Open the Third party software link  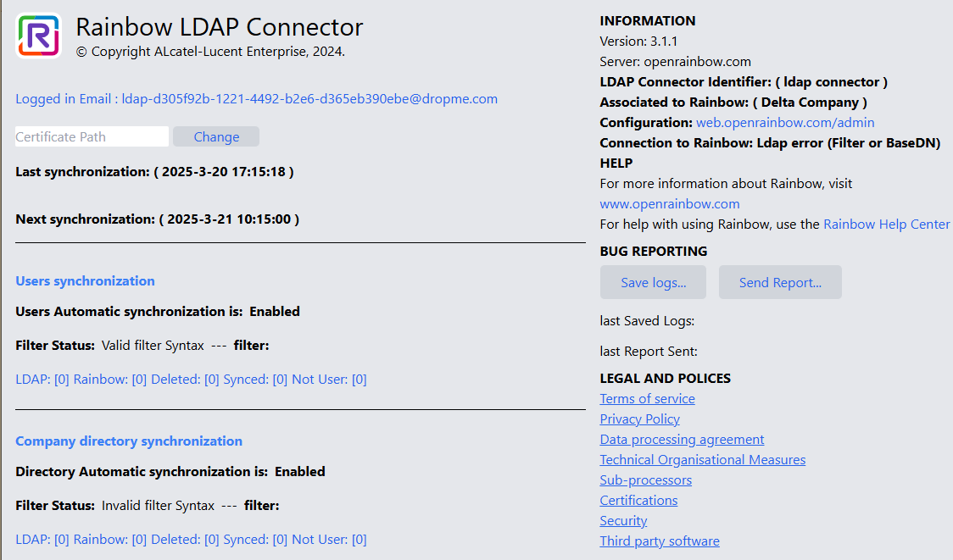[x=660, y=541]
